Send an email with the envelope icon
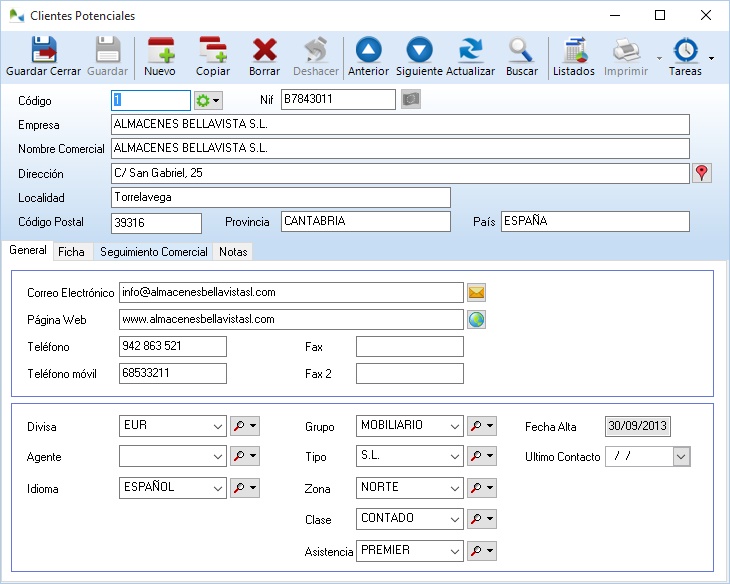The height and width of the screenshot is (584, 730). (x=476, y=292)
